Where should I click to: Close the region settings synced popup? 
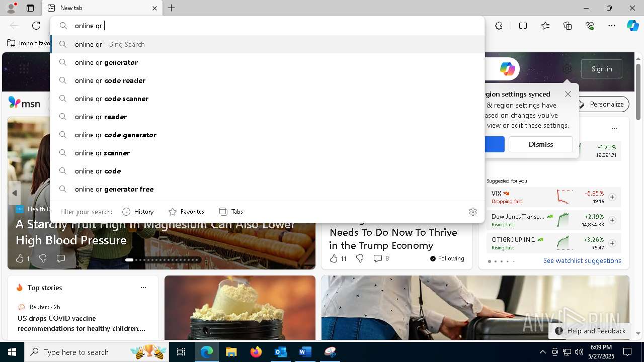coord(568,94)
